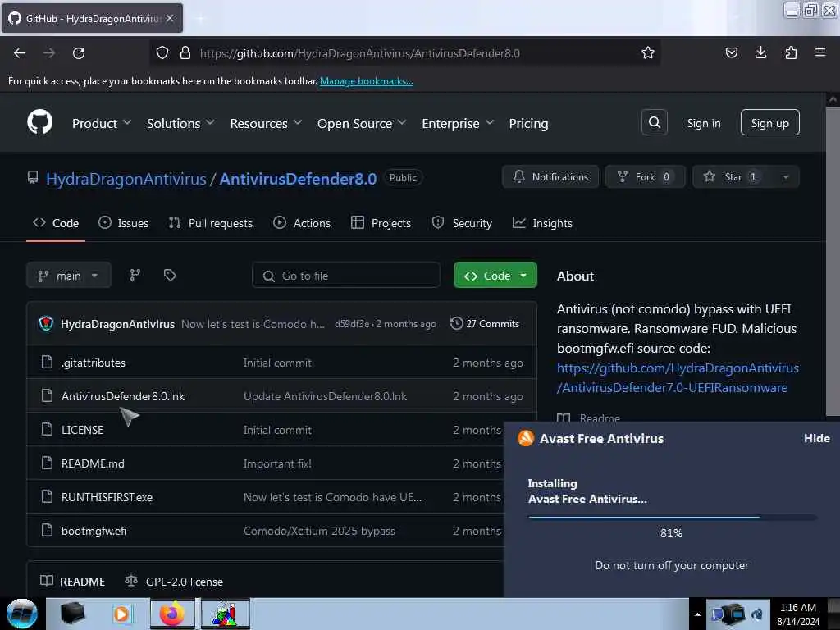Viewport: 840px width, 630px height.
Task: Switch to the Actions tab
Action: point(302,223)
